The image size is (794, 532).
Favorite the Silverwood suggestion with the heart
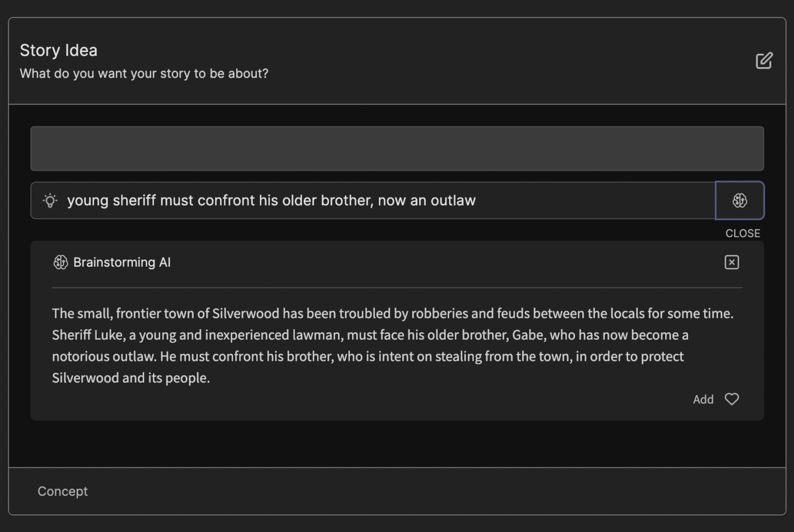[732, 399]
